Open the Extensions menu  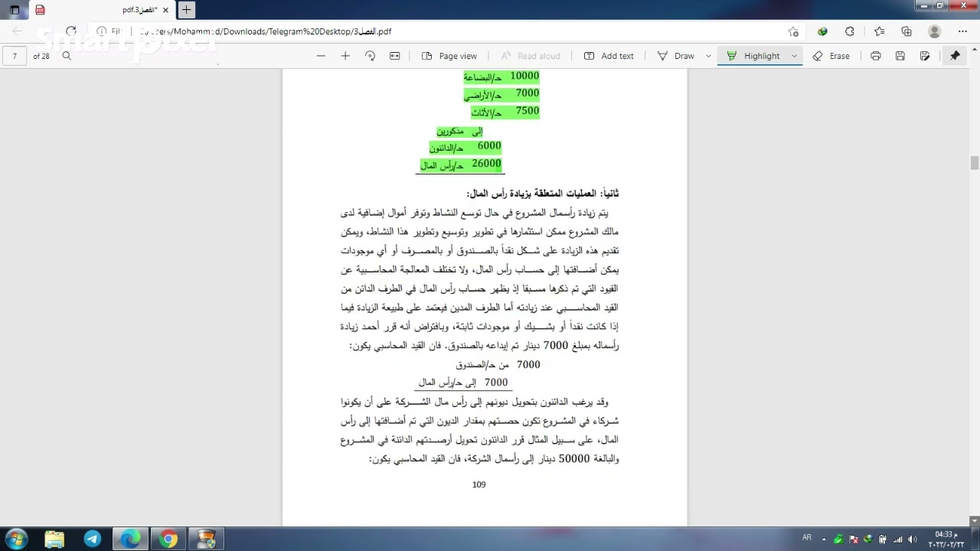(850, 31)
